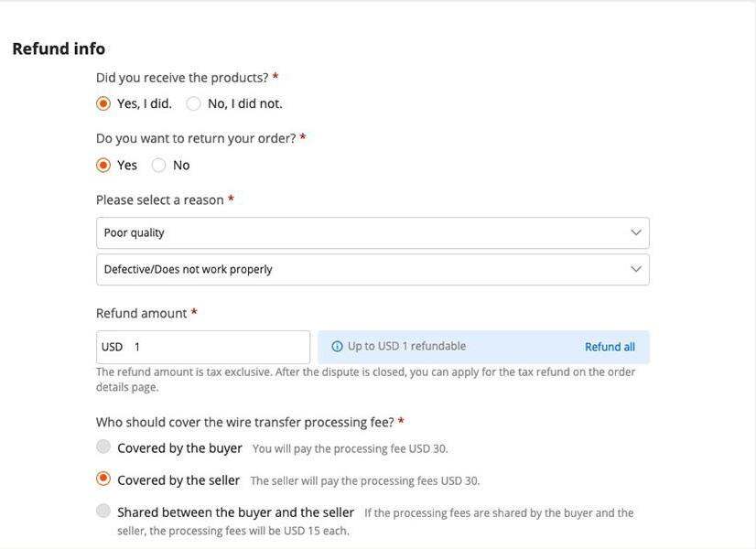Click the chevron on Poor quality dropdown
This screenshot has height=549, width=756.
tap(636, 232)
